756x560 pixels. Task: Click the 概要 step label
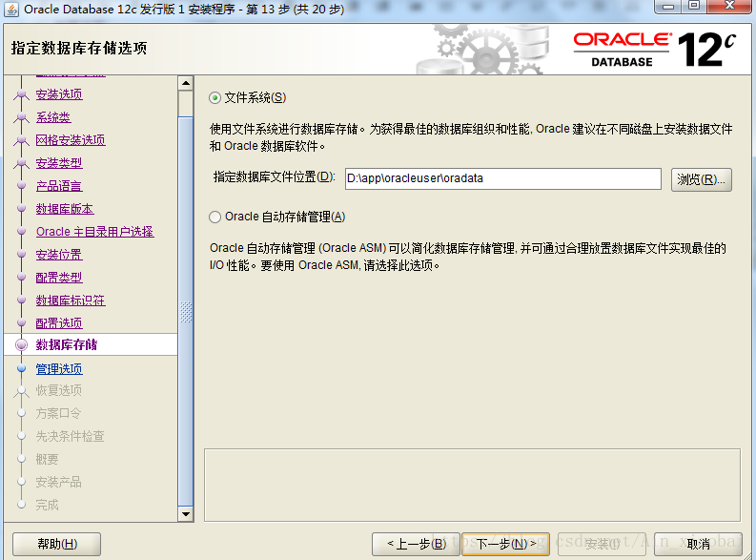tap(48, 459)
